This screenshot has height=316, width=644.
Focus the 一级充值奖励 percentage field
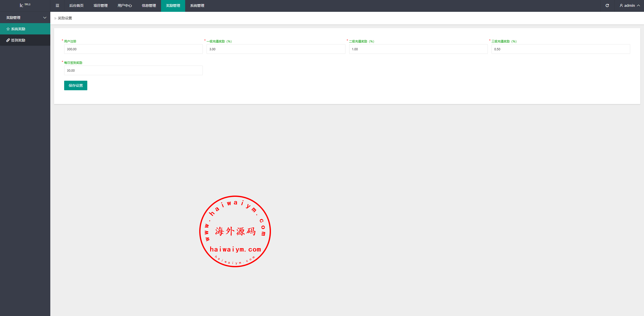276,49
